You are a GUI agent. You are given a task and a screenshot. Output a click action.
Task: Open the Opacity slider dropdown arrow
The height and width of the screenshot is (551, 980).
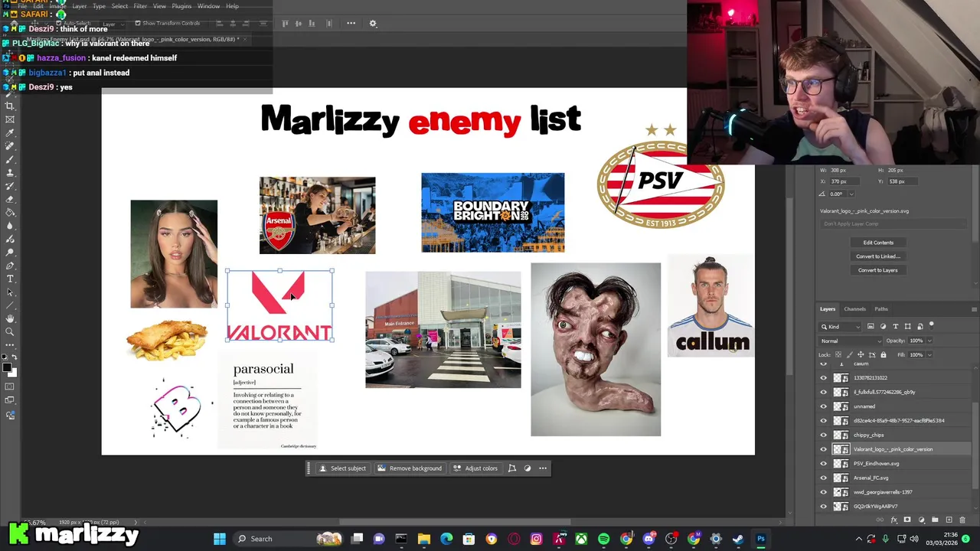(x=929, y=341)
